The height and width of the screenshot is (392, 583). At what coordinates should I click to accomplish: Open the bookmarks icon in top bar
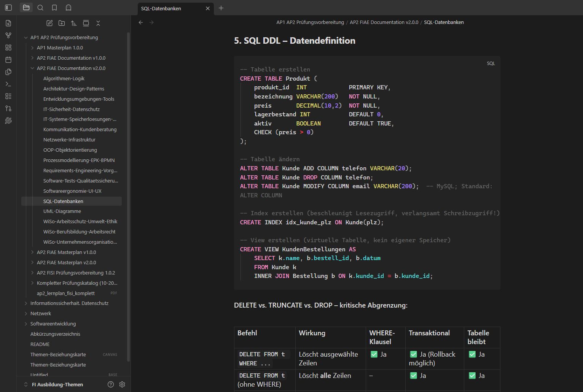(54, 8)
